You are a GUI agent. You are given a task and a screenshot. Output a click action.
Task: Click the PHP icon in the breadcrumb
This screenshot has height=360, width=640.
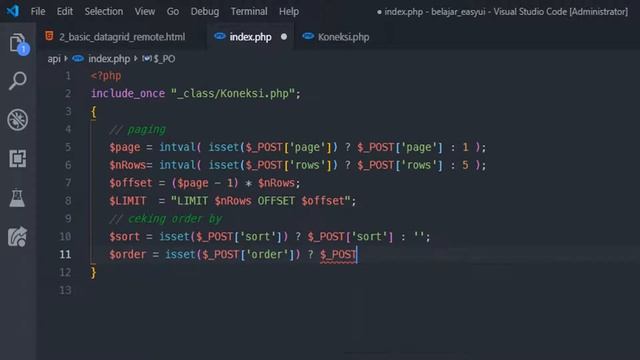[78, 59]
